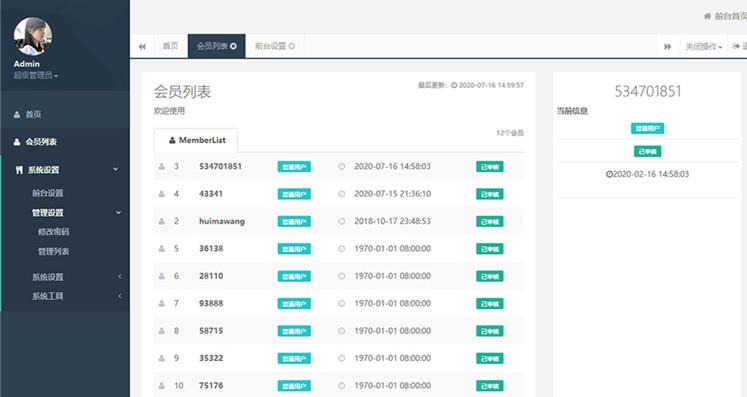Select member huimawang
The height and width of the screenshot is (397, 747).
pos(222,221)
